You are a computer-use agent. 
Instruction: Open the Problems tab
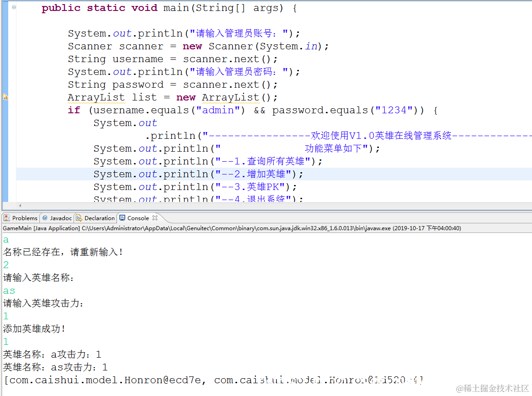pyautogui.click(x=21, y=218)
